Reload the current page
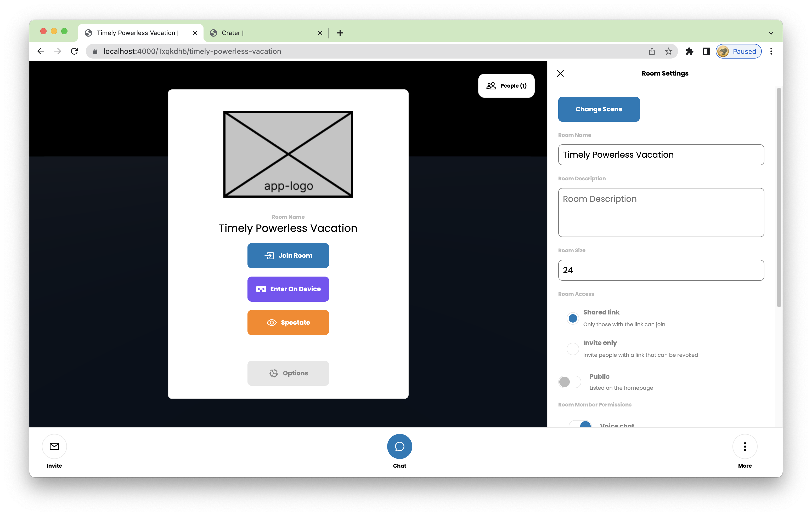Viewport: 812px width, 516px height. [x=75, y=51]
